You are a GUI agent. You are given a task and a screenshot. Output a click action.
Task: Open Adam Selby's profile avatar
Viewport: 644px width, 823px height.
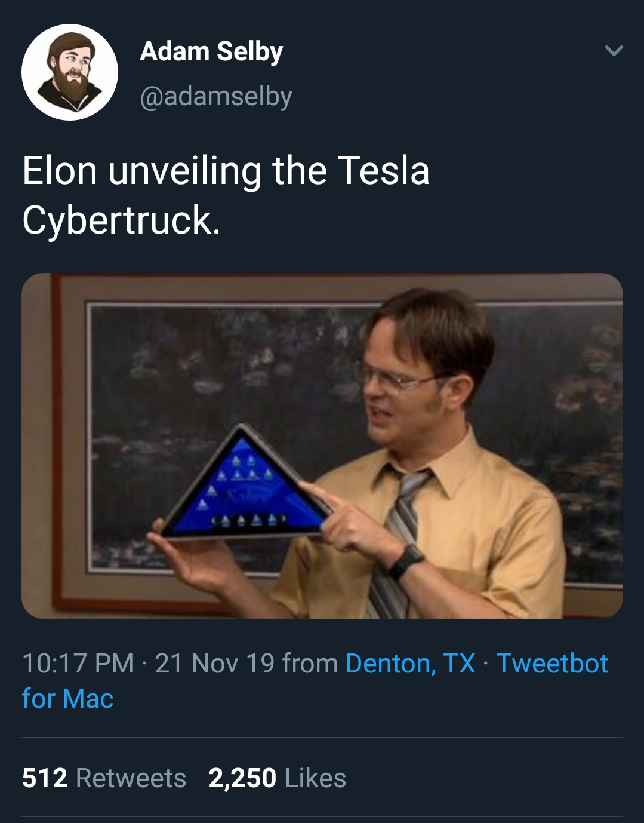point(70,72)
